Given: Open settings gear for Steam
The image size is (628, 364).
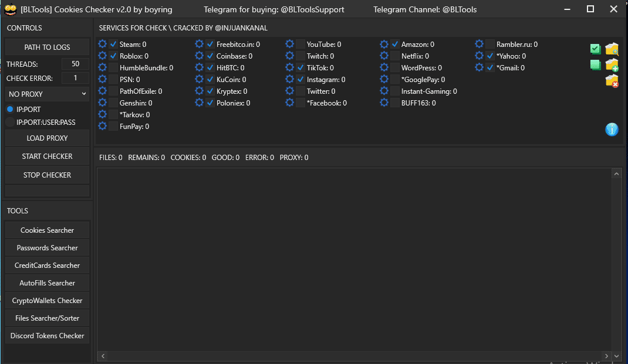Looking at the screenshot, I should pos(103,44).
